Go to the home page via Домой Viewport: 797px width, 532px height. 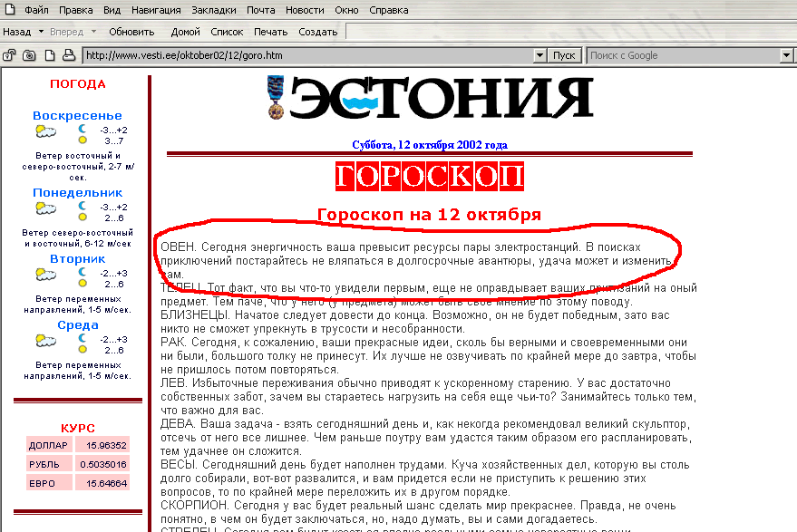point(186,32)
